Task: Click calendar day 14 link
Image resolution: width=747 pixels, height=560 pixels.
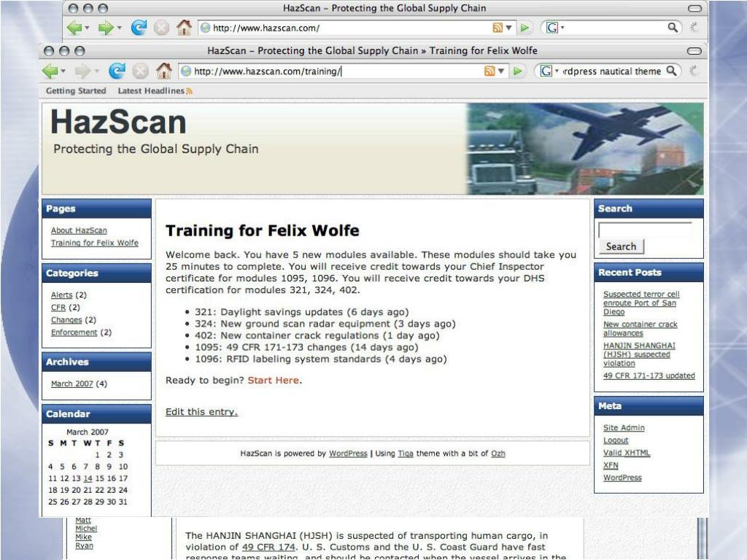Action: click(x=88, y=478)
